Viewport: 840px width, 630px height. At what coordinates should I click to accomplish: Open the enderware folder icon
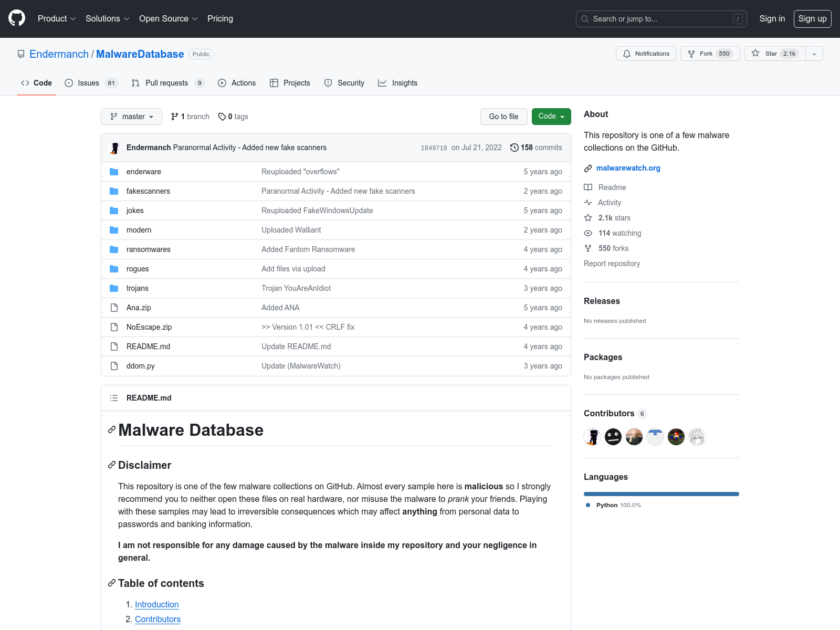click(114, 172)
